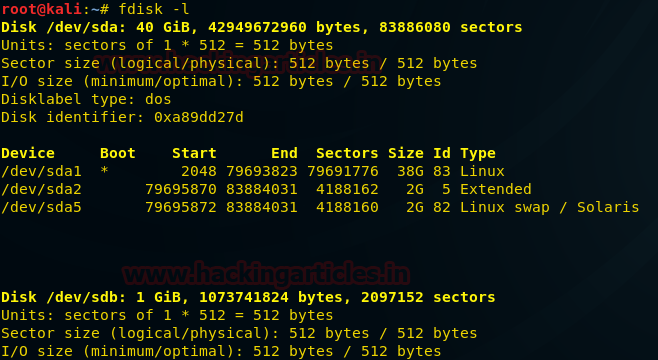Click the Disk /dev/sdb header line
This screenshot has width=658, height=360.
click(248, 297)
